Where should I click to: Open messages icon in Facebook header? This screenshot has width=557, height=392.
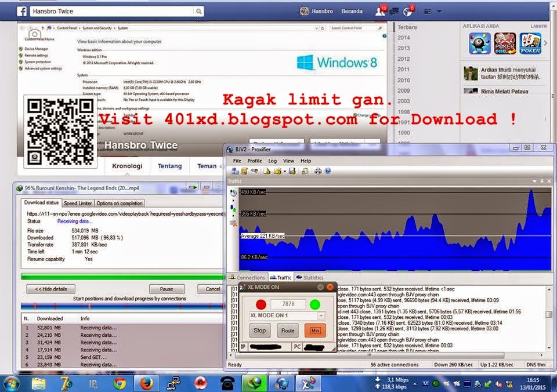tap(394, 12)
